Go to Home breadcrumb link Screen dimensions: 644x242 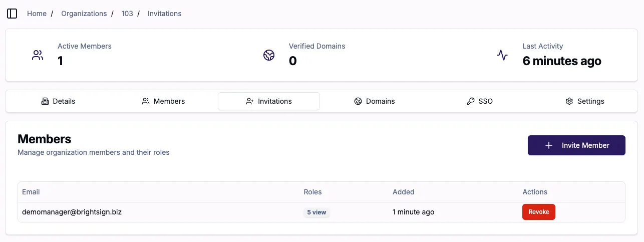[x=37, y=14]
